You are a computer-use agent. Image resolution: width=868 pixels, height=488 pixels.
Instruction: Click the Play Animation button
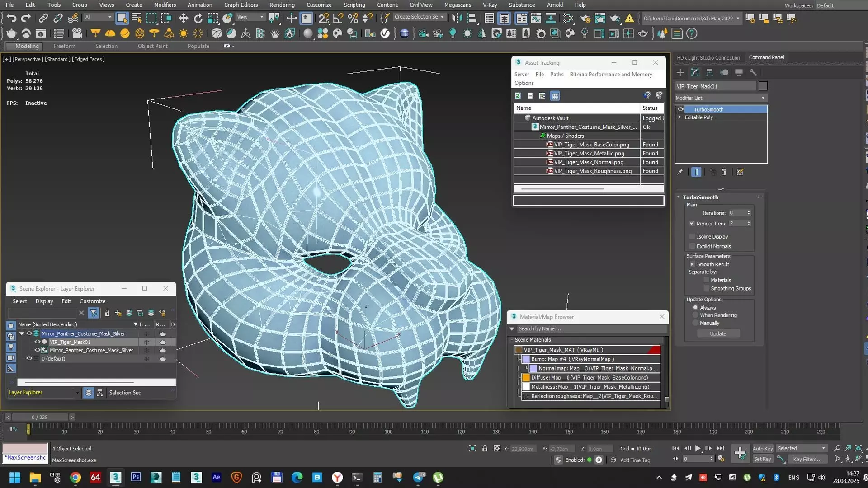tap(698, 448)
